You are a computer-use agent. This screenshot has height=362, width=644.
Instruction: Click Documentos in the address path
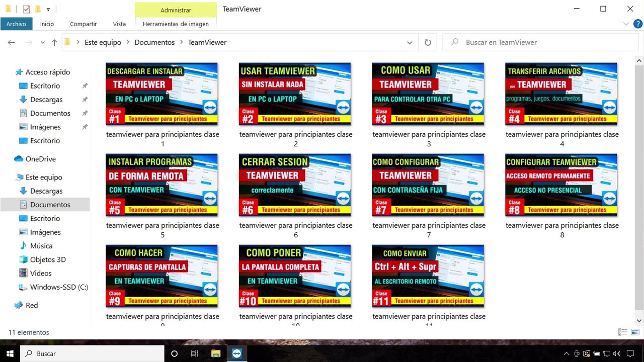click(x=154, y=42)
